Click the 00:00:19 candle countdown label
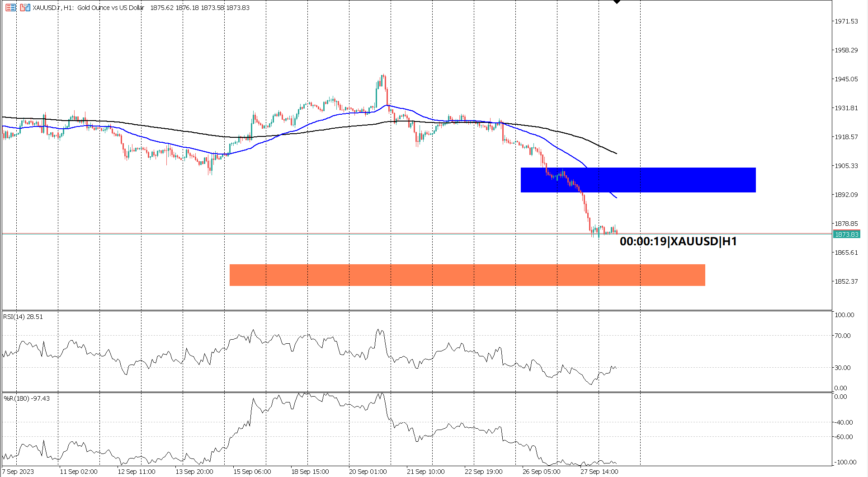Screen dimensions: 868x477 coord(677,242)
